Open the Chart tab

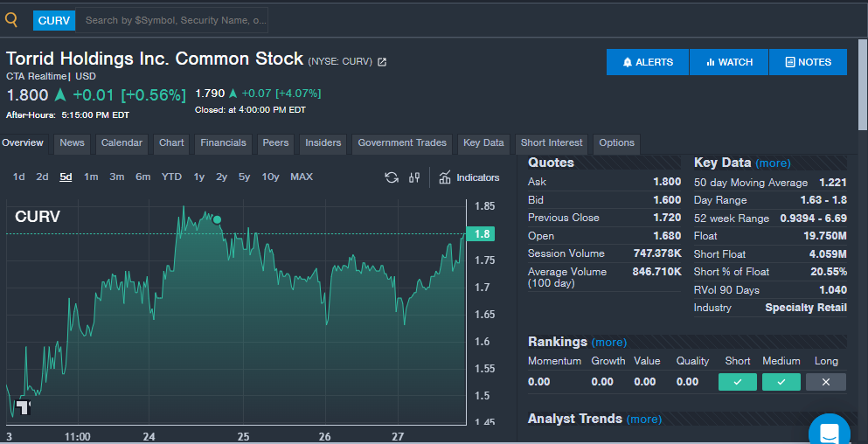[171, 142]
